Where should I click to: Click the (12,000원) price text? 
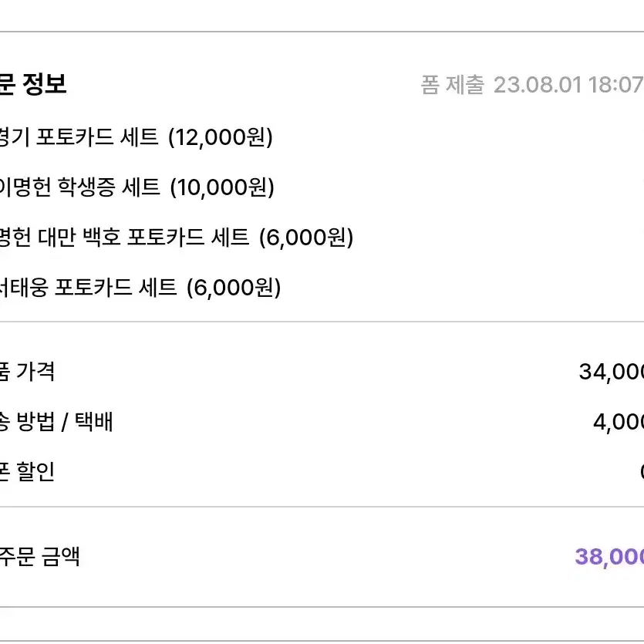(221, 137)
